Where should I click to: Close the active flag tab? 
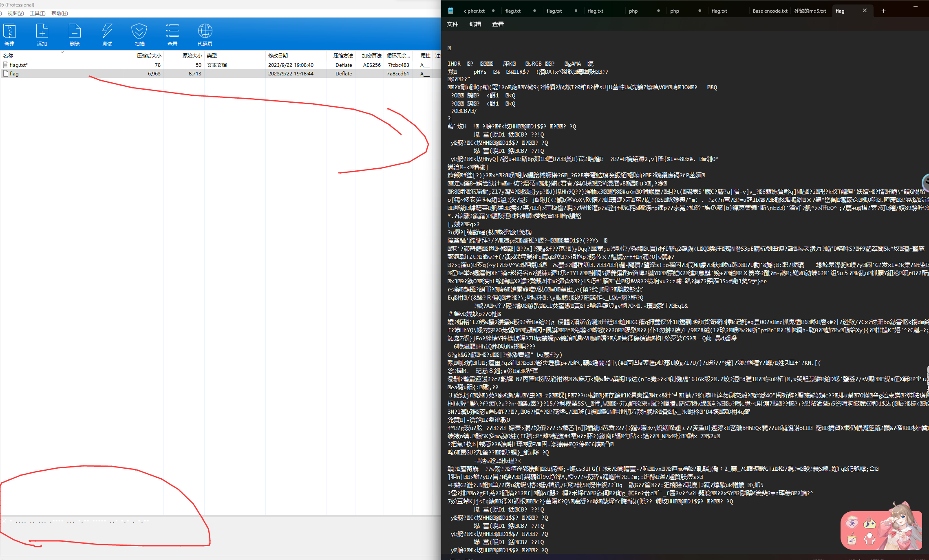coord(865,11)
